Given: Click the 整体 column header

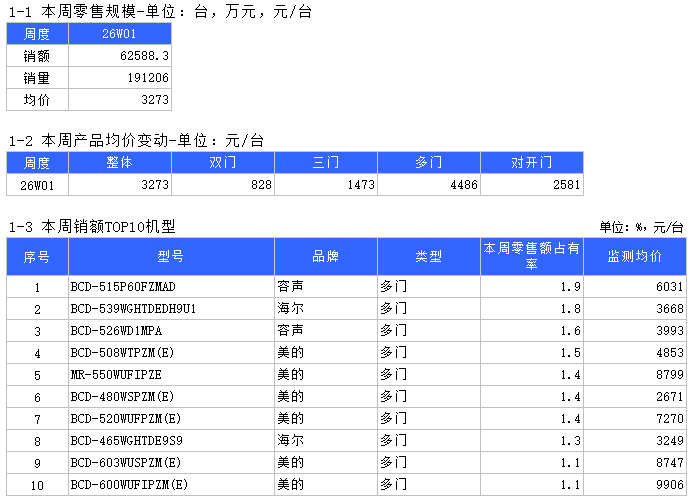Looking at the screenshot, I should [x=119, y=162].
